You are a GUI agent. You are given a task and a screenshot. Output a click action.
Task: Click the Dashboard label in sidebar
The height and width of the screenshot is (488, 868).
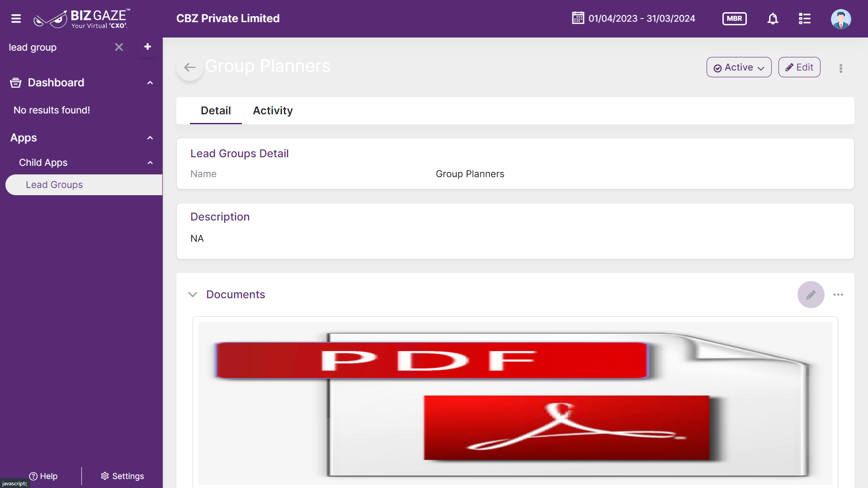tap(56, 83)
